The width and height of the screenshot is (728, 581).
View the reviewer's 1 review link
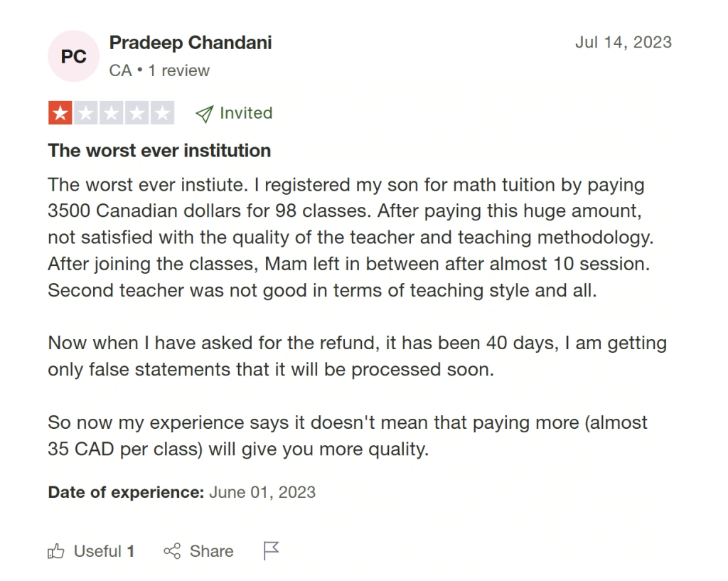[180, 70]
